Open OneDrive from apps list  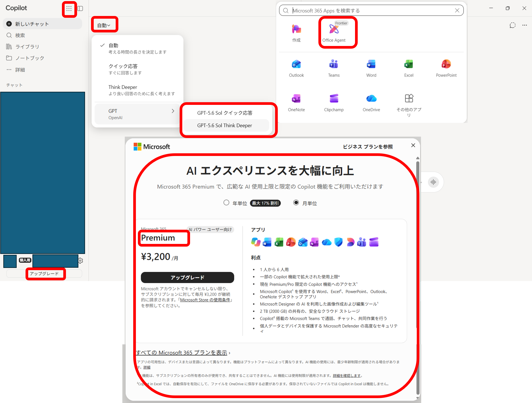tap(371, 103)
